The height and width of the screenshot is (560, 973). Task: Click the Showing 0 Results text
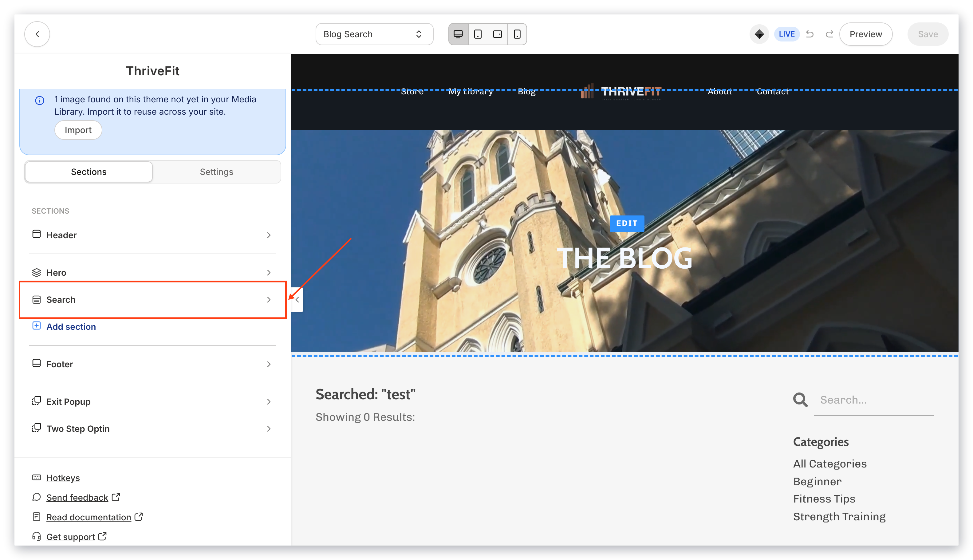coord(365,417)
